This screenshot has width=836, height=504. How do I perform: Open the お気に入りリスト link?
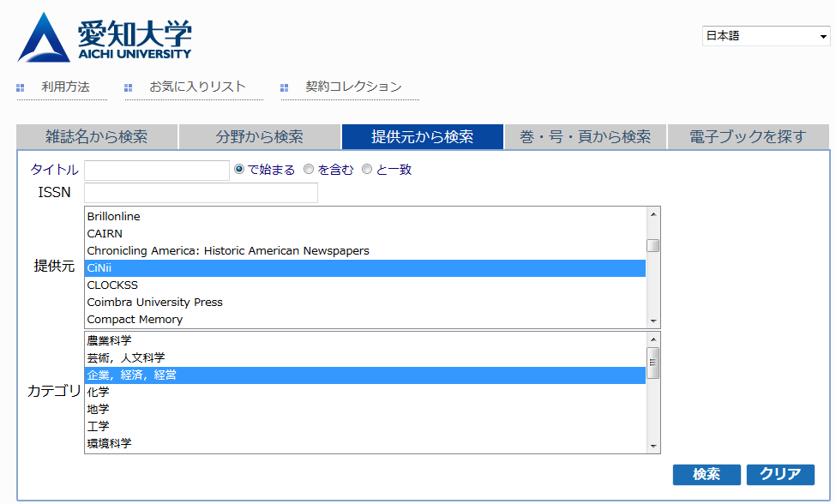198,87
